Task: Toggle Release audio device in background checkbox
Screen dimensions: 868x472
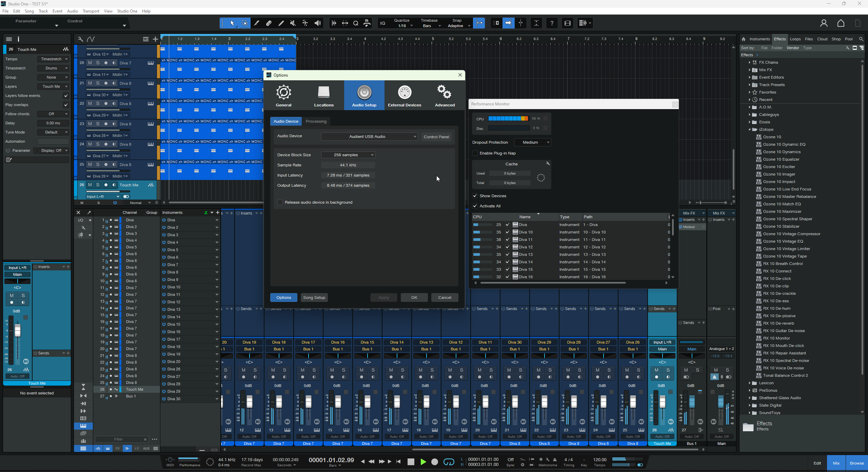Action: [x=279, y=202]
